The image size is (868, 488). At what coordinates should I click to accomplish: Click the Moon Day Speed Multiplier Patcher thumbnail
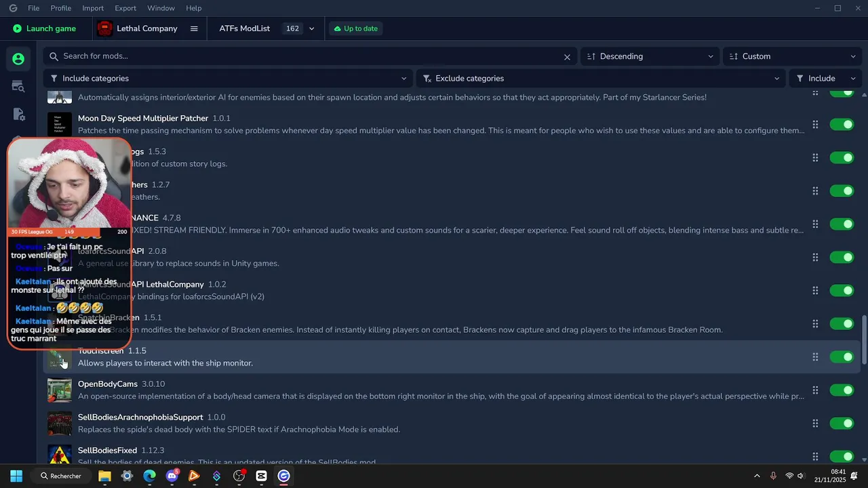(60, 125)
